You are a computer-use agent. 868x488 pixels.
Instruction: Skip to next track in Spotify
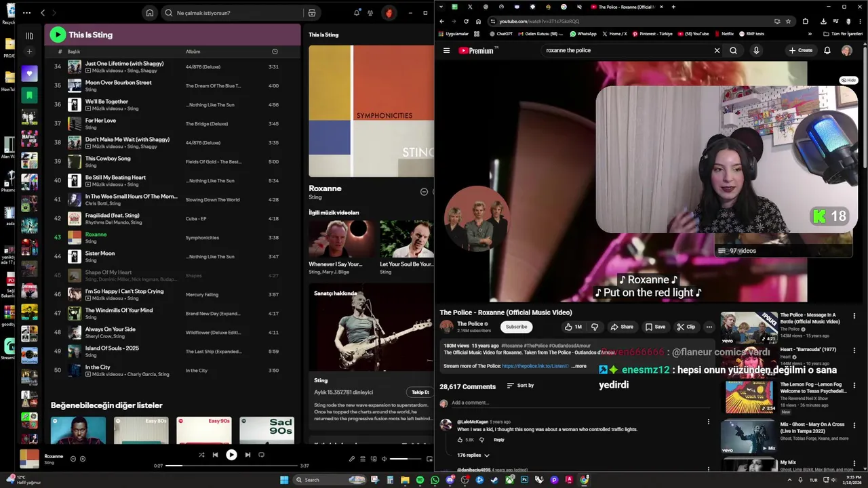click(x=248, y=455)
